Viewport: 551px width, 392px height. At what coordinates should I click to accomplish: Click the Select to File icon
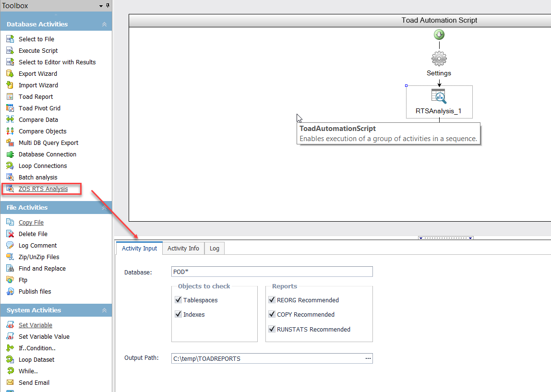(x=10, y=39)
